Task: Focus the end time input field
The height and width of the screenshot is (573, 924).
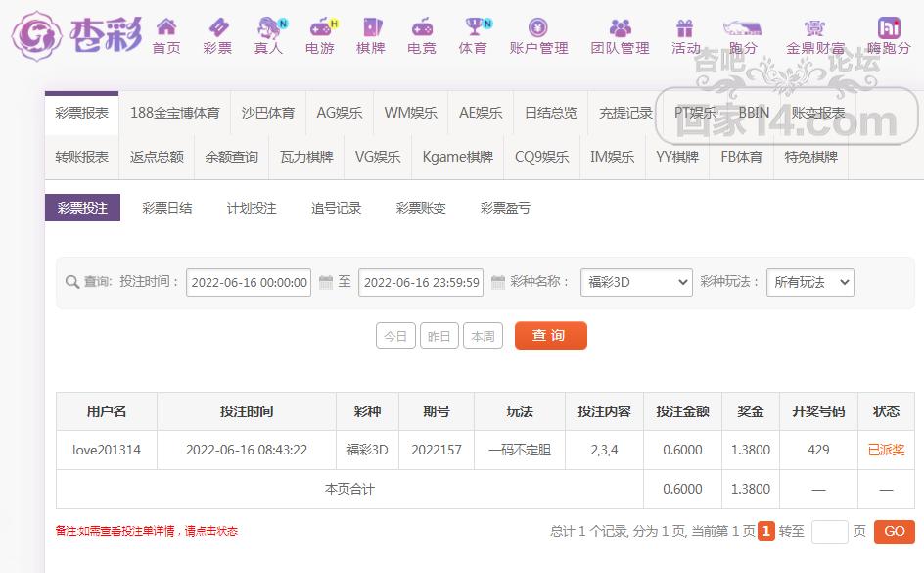Action: 421,282
